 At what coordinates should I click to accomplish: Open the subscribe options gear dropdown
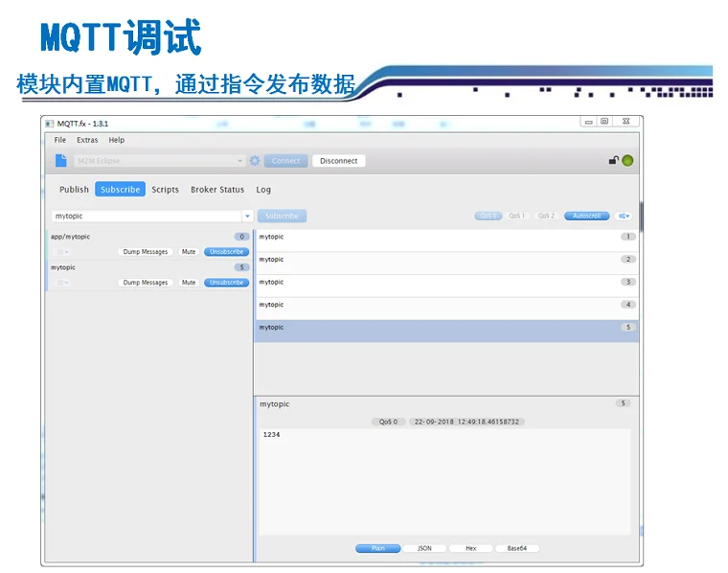pyautogui.click(x=624, y=216)
